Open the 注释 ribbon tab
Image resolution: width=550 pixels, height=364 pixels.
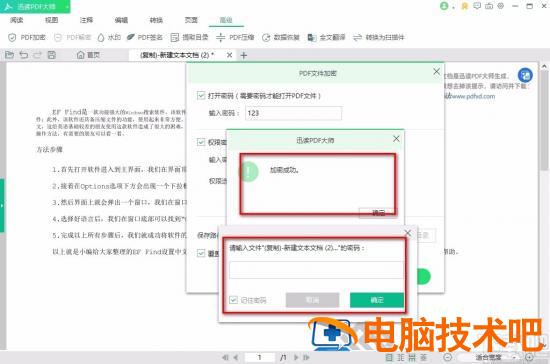86,20
